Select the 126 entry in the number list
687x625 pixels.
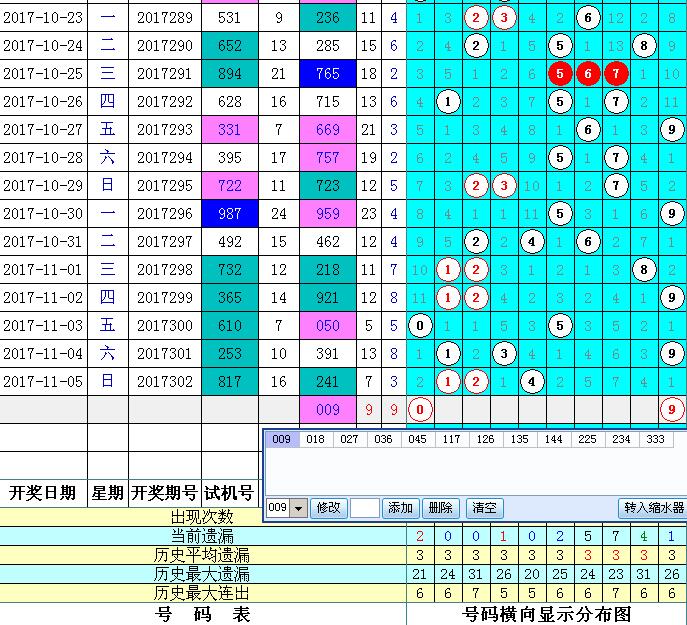coord(485,439)
